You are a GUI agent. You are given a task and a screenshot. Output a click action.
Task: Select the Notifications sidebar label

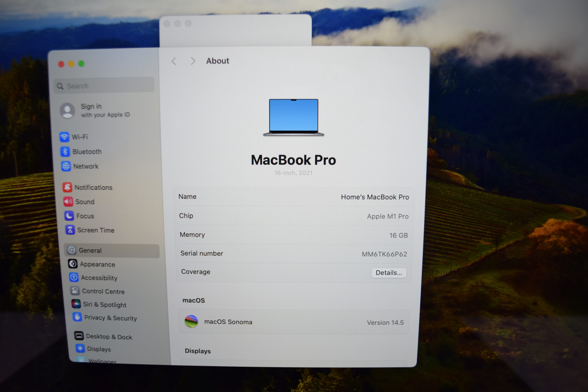[93, 187]
